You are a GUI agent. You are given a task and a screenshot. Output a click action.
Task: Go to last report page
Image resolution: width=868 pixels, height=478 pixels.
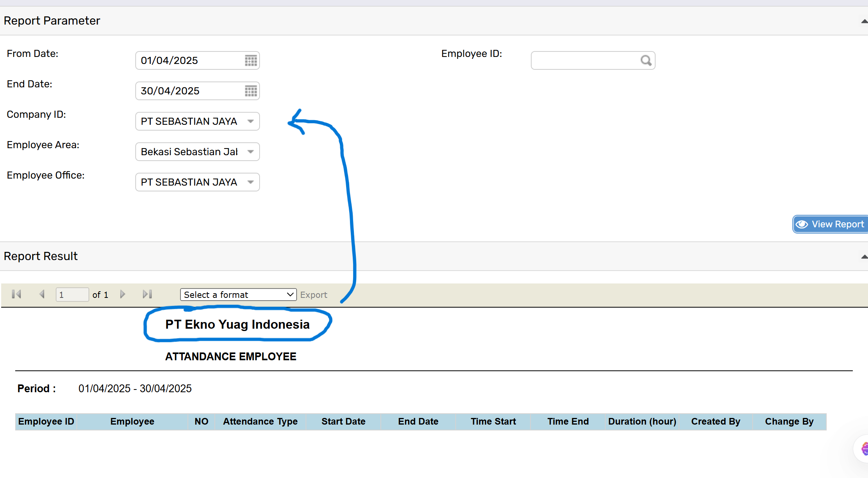tap(147, 294)
